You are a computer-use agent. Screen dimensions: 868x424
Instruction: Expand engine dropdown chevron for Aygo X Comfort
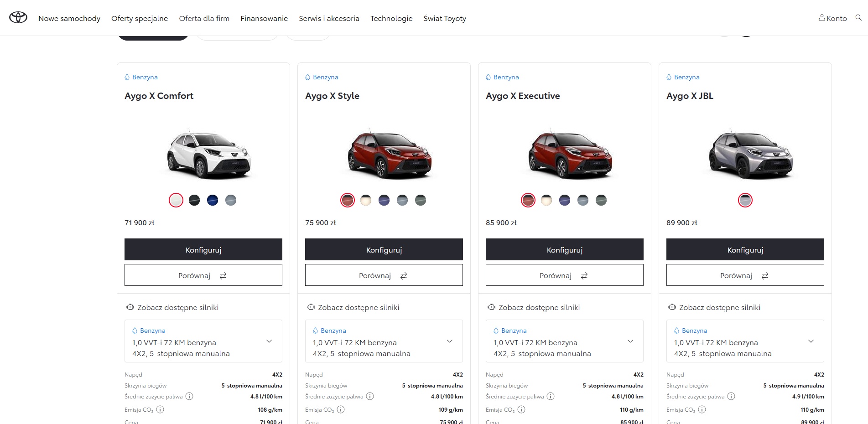coord(269,341)
